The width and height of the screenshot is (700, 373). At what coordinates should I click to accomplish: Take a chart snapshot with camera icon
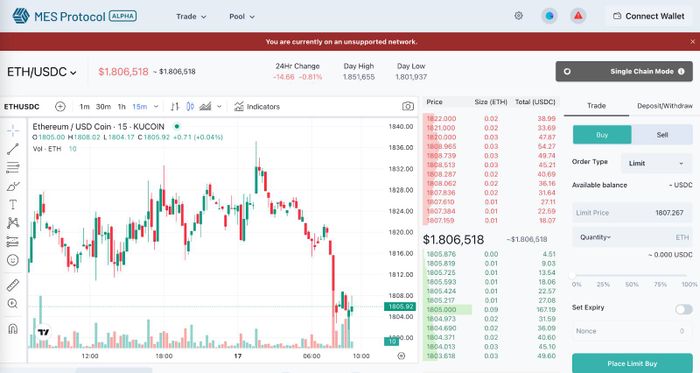pyautogui.click(x=408, y=106)
